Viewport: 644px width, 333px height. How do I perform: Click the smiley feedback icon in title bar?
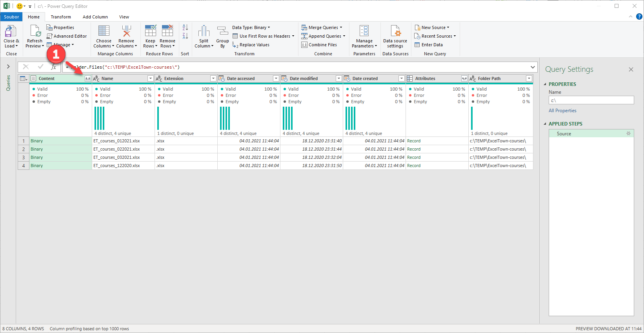(20, 6)
